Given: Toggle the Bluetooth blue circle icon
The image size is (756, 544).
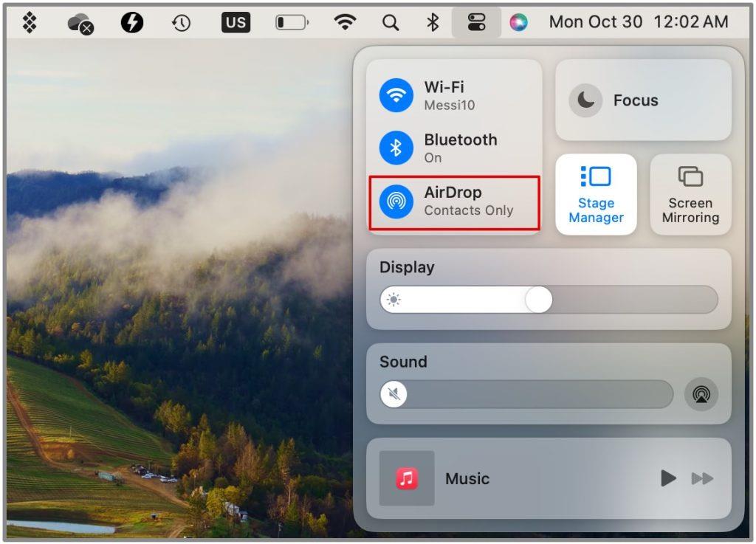Looking at the screenshot, I should [396, 148].
